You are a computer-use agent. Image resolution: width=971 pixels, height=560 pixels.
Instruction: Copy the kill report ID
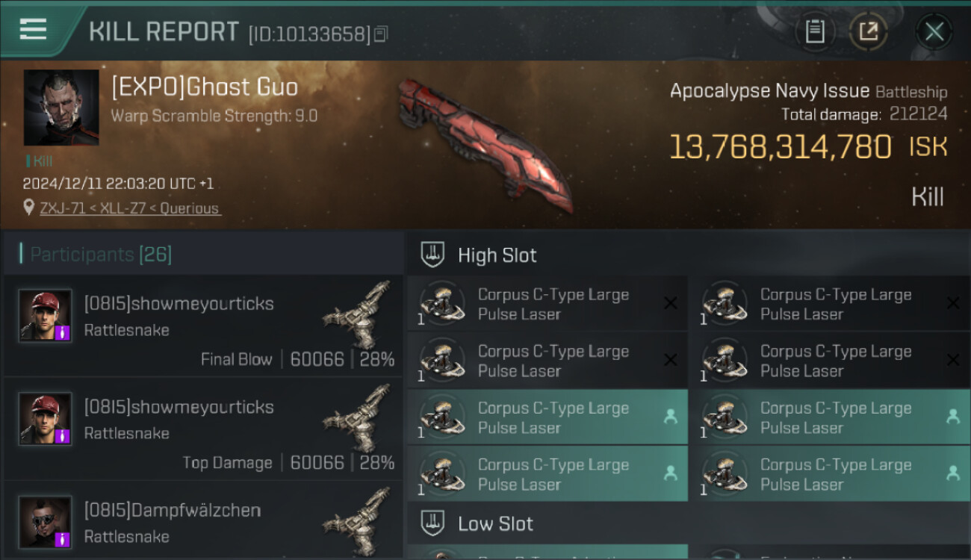coord(381,34)
